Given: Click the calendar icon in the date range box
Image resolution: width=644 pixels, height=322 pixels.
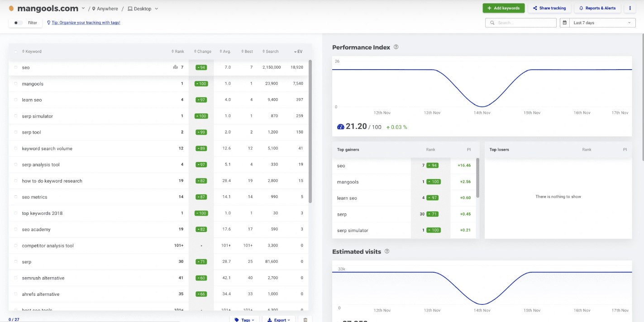Looking at the screenshot, I should (x=564, y=23).
